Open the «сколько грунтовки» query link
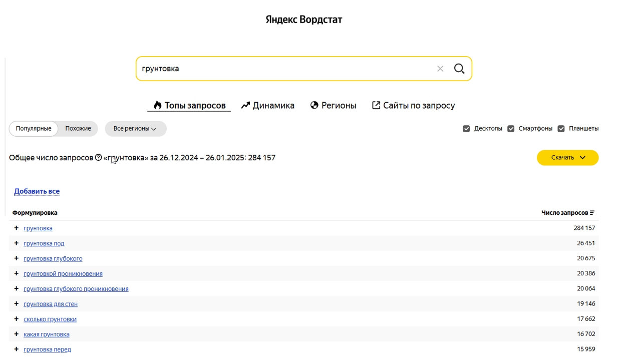The height and width of the screenshot is (364, 618). point(50,319)
